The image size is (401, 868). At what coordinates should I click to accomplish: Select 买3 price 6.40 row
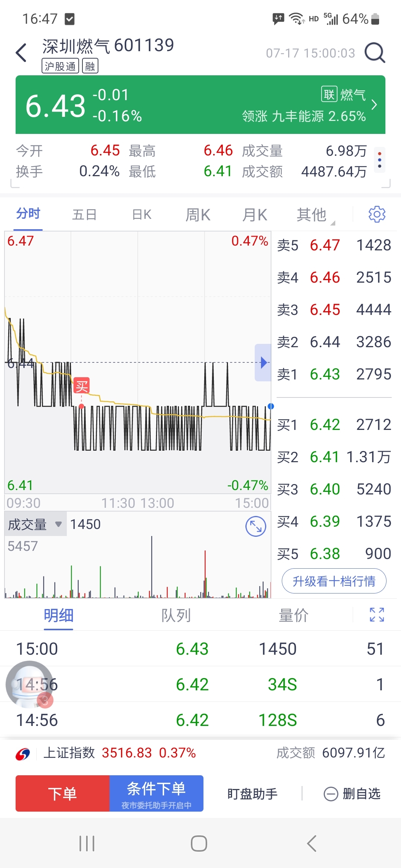pyautogui.click(x=334, y=489)
